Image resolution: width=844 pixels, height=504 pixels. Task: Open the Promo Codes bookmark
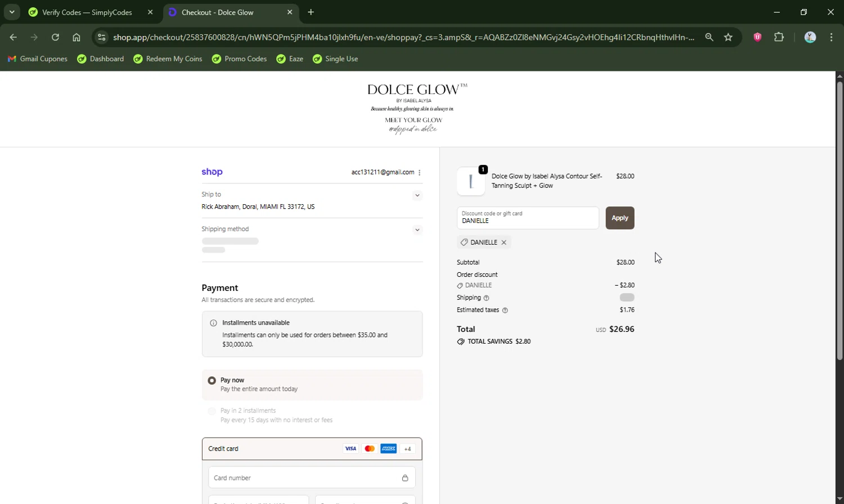[239, 58]
